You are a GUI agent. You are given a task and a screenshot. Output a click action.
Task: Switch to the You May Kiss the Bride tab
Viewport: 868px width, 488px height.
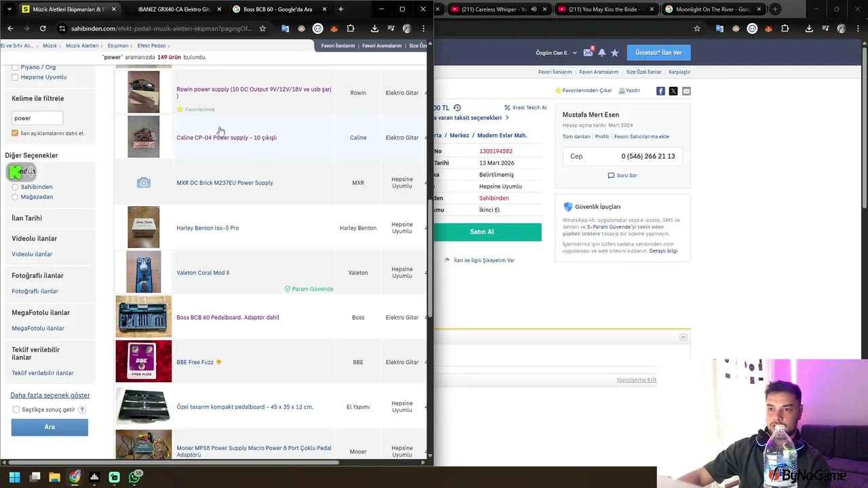click(x=606, y=9)
